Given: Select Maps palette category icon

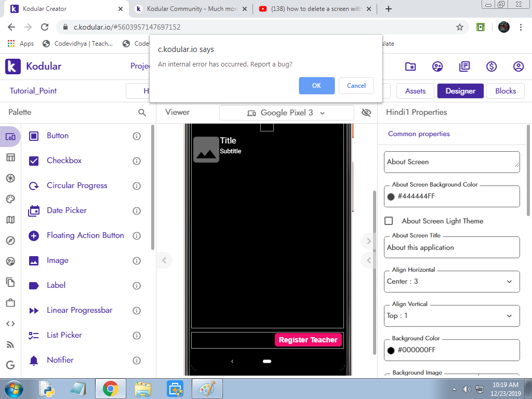Looking at the screenshot, I should [x=10, y=220].
